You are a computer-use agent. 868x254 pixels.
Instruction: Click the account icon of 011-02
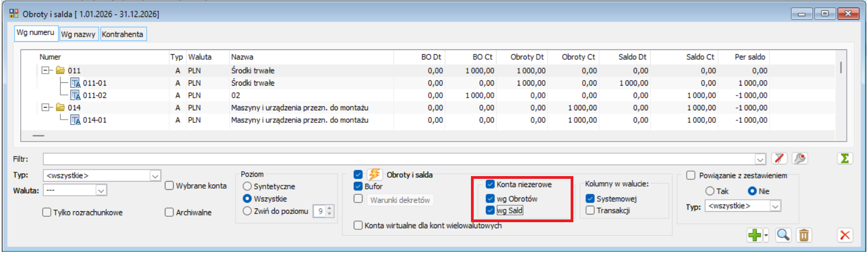[76, 95]
